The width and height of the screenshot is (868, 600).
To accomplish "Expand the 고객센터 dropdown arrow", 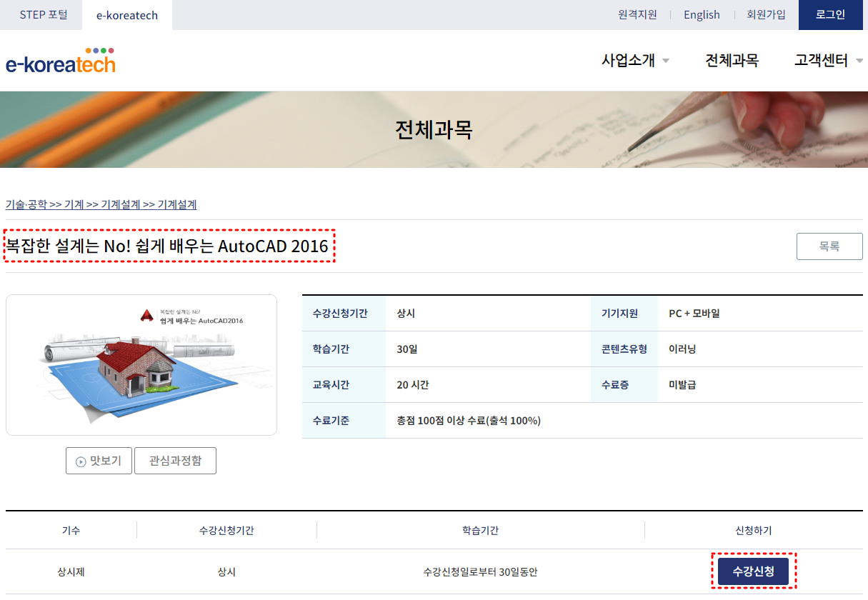I will [859, 61].
